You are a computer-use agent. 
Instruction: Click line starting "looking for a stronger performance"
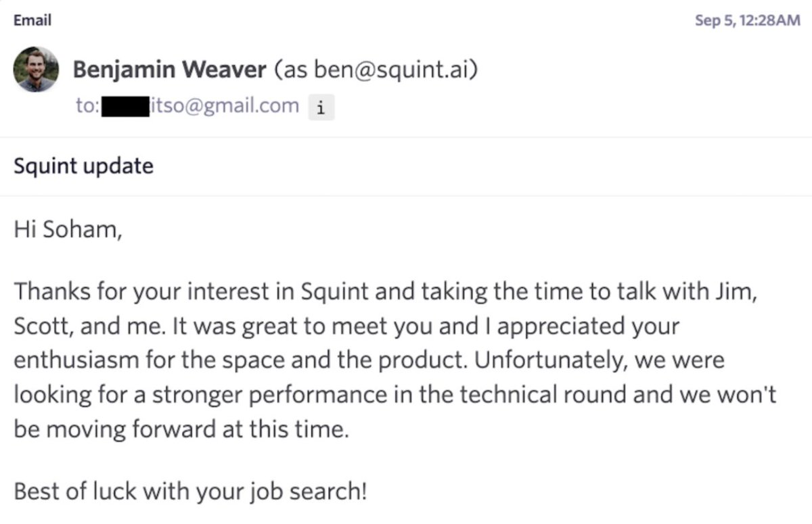(395, 394)
